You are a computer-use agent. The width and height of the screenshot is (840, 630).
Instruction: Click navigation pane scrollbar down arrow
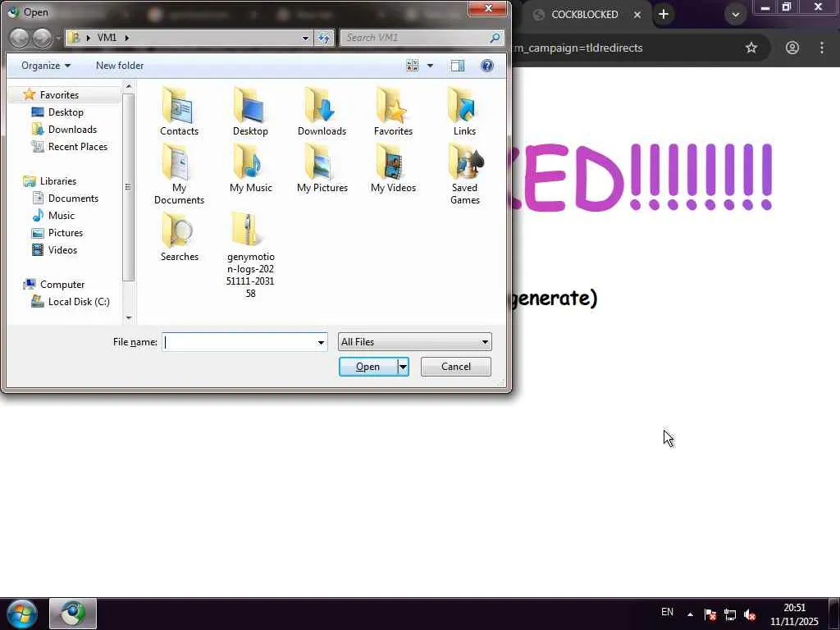tap(129, 317)
